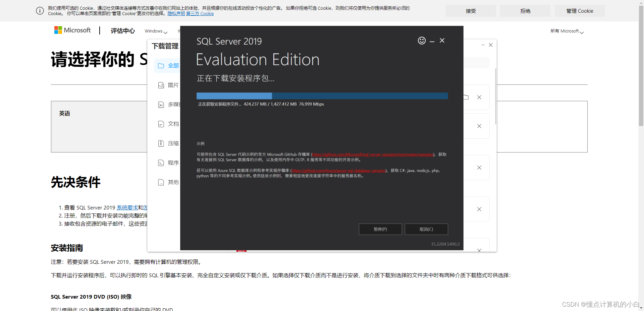Viewport: 644px width, 311px height.
Task: Open the azure-sql-database-samples GitHub link
Action: click(x=338, y=171)
